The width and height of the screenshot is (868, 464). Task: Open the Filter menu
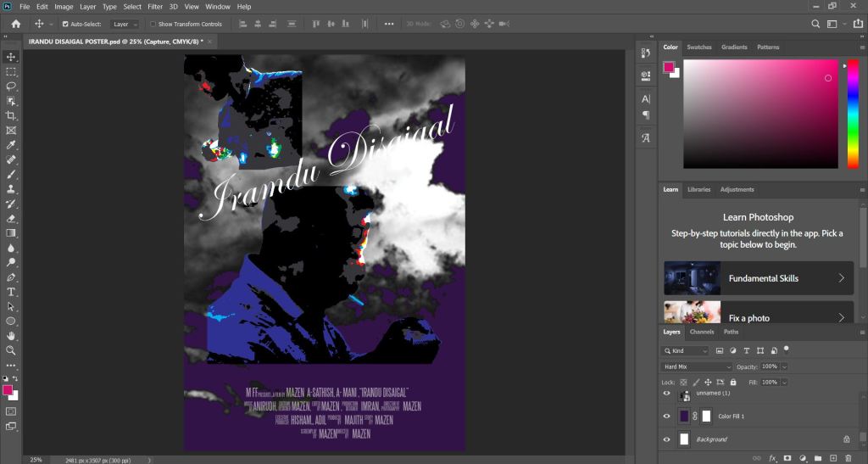[x=155, y=7]
